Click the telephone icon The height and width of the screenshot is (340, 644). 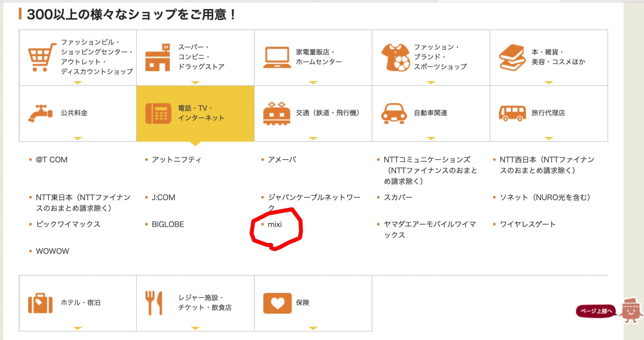[x=158, y=114]
